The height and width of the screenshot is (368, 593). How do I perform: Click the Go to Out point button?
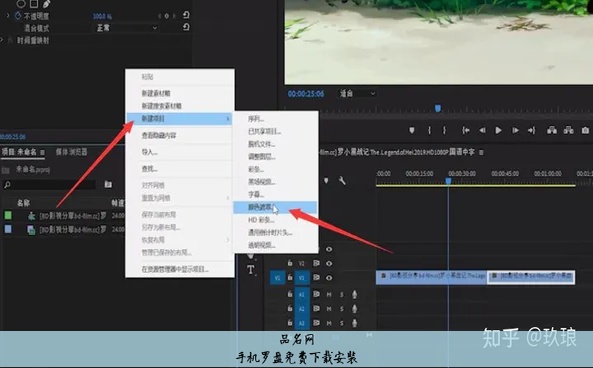tap(531, 130)
